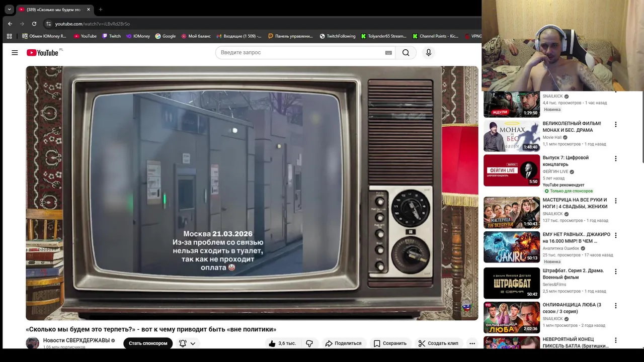Open 'НЕВЕРОЯТНЫЙ КОНЕЦ ПИКСЕЛЬ БАТЛА' video title

click(x=576, y=342)
